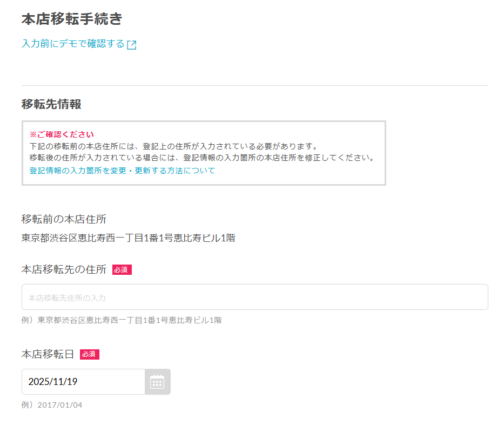Click the 必須 badge next to 本店移転日

click(x=89, y=354)
